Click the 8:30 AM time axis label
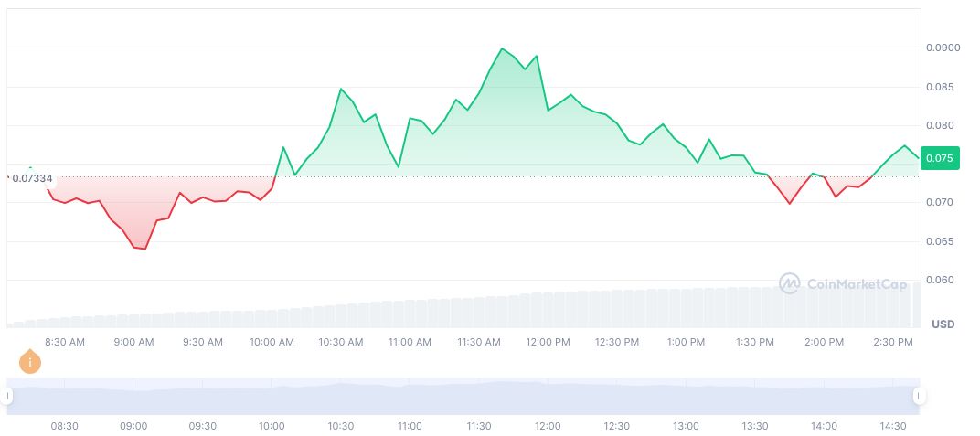Viewport: 980px width, 436px height. click(x=65, y=342)
